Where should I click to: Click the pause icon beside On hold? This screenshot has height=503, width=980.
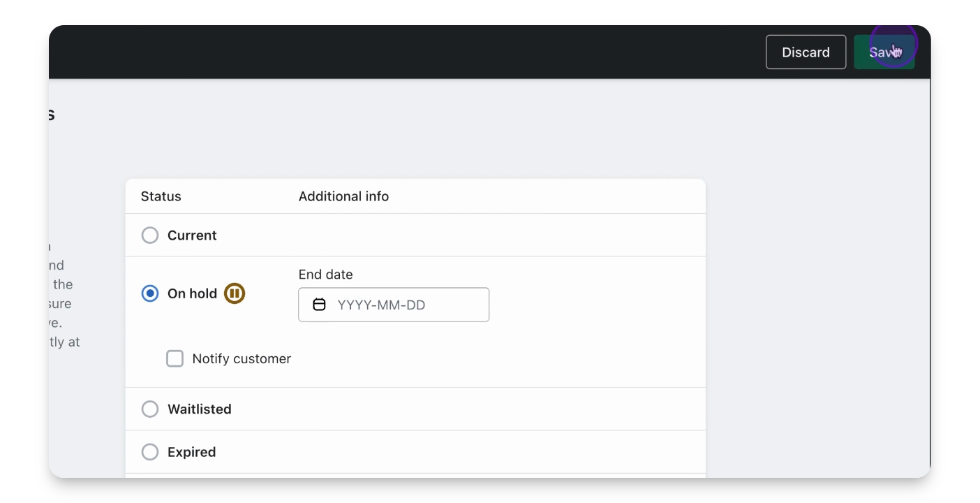tap(235, 293)
